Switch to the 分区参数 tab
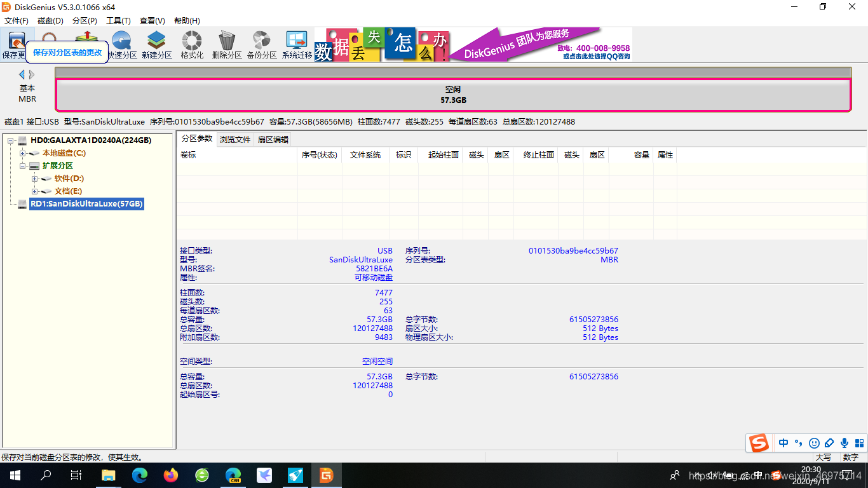Image resolution: width=868 pixels, height=488 pixels. pyautogui.click(x=197, y=139)
